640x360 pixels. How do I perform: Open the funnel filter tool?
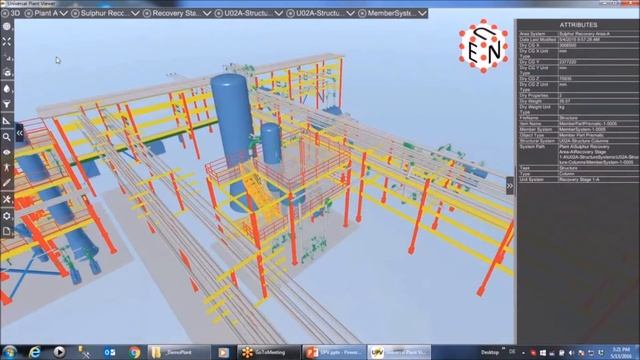[7, 104]
